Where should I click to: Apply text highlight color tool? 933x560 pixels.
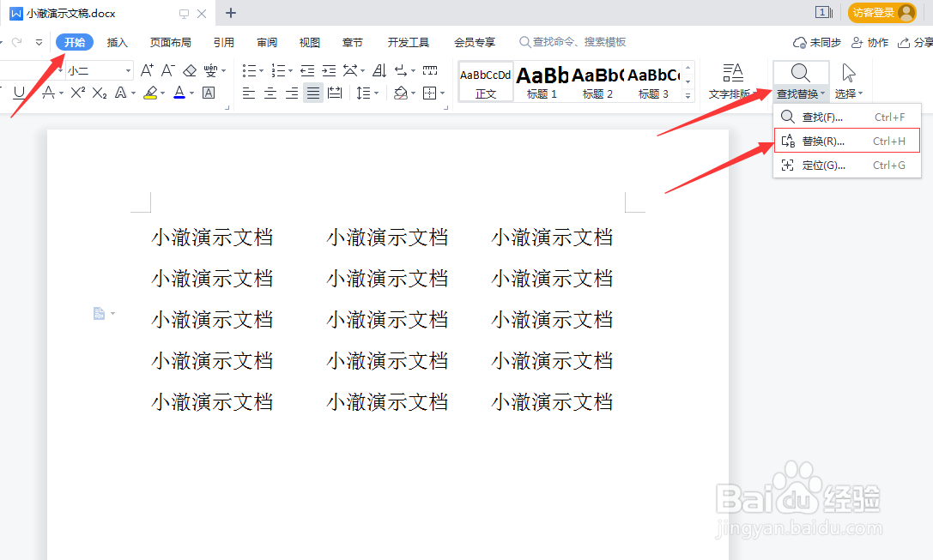coord(151,92)
